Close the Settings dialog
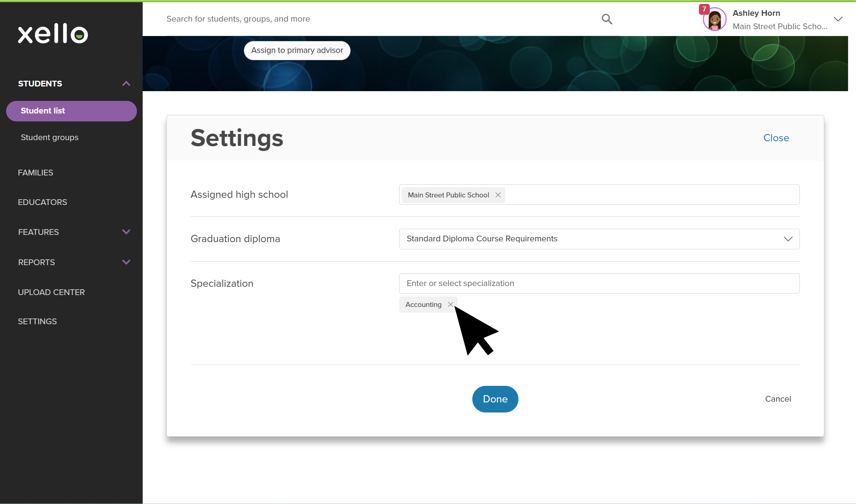 click(776, 138)
